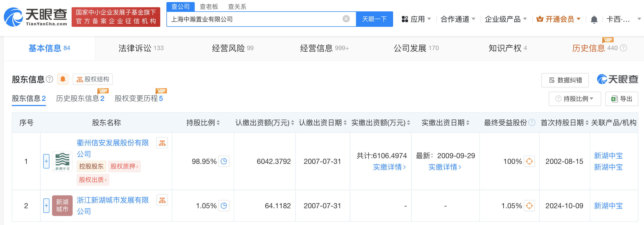The image size is (644, 225).
Task: Switch to the 查公司 search tab
Action: click(181, 6)
